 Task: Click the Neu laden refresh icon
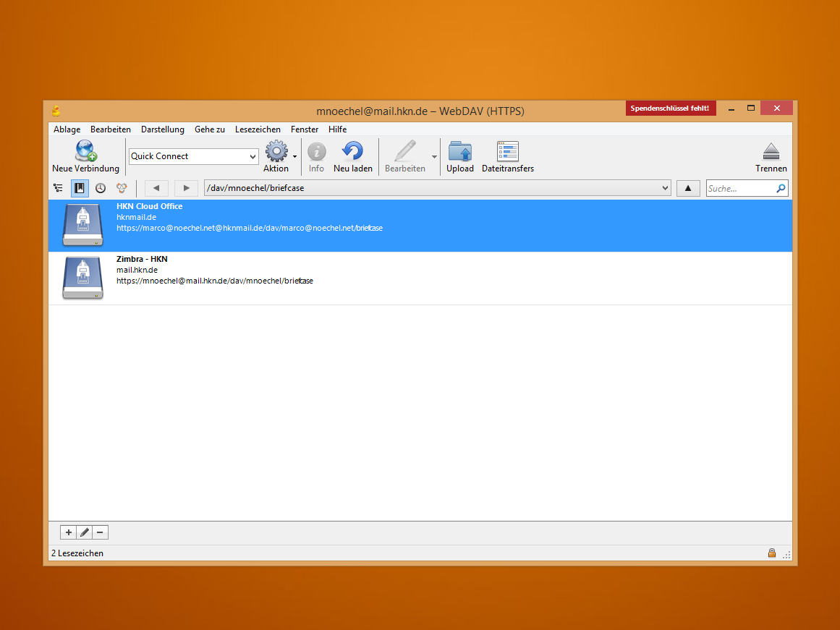tap(352, 151)
